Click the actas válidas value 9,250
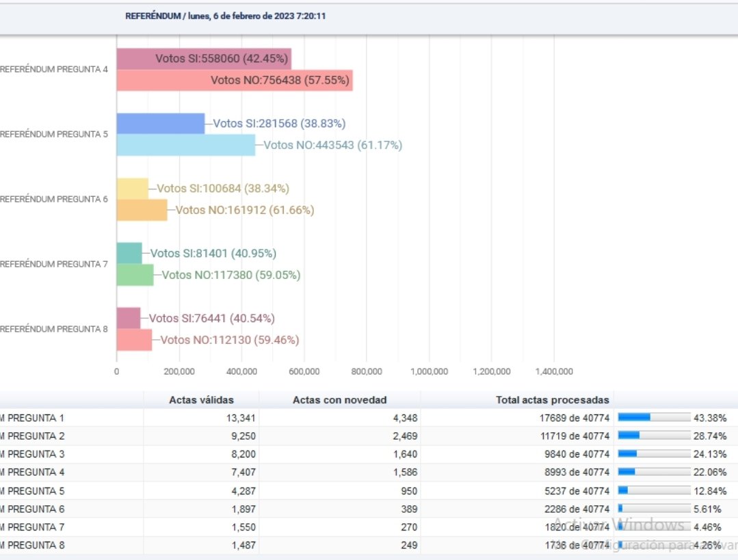The height and width of the screenshot is (560, 738). point(243,436)
